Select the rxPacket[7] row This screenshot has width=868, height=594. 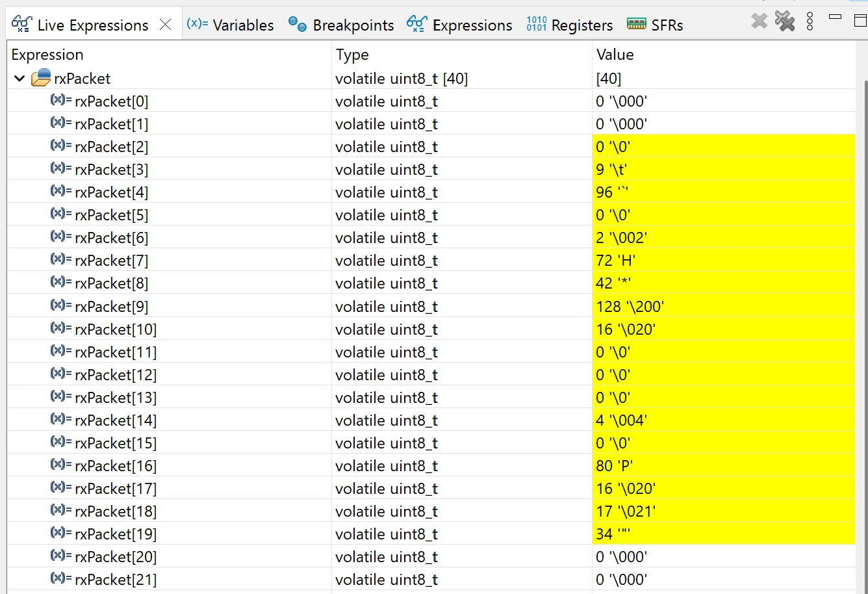(431, 260)
